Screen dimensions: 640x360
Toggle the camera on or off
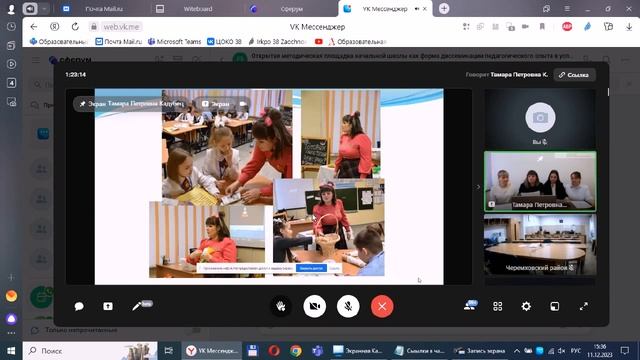[315, 306]
